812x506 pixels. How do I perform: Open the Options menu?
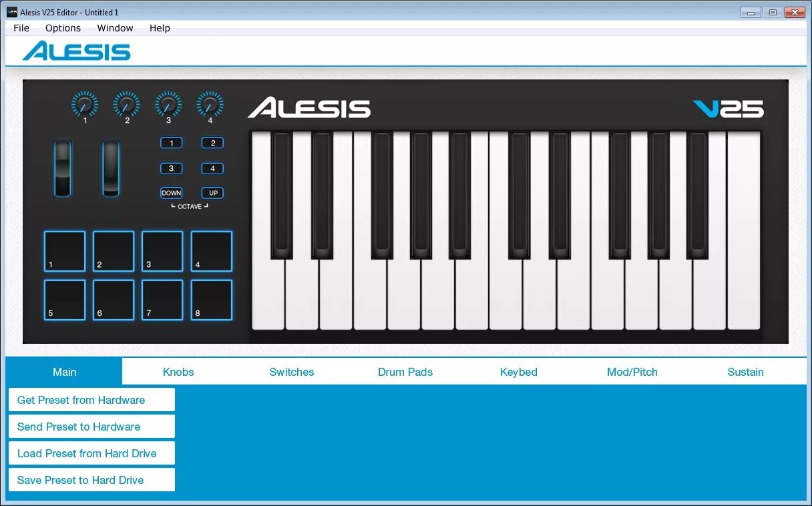pyautogui.click(x=63, y=28)
